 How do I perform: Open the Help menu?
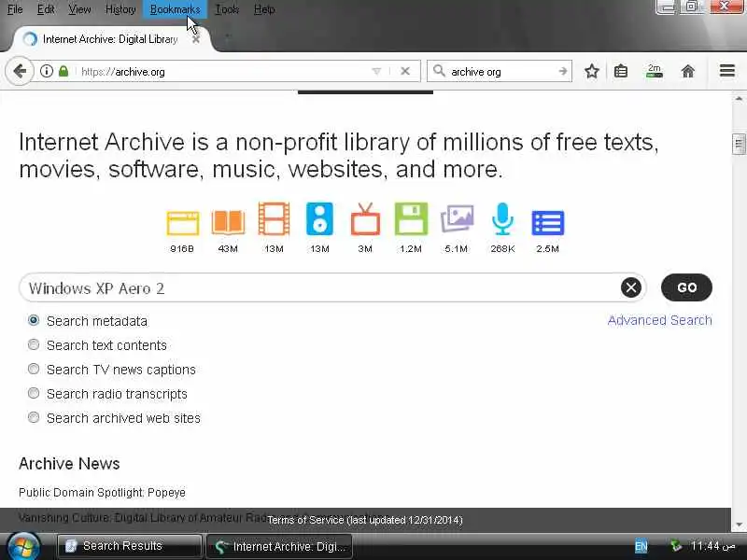click(x=264, y=9)
